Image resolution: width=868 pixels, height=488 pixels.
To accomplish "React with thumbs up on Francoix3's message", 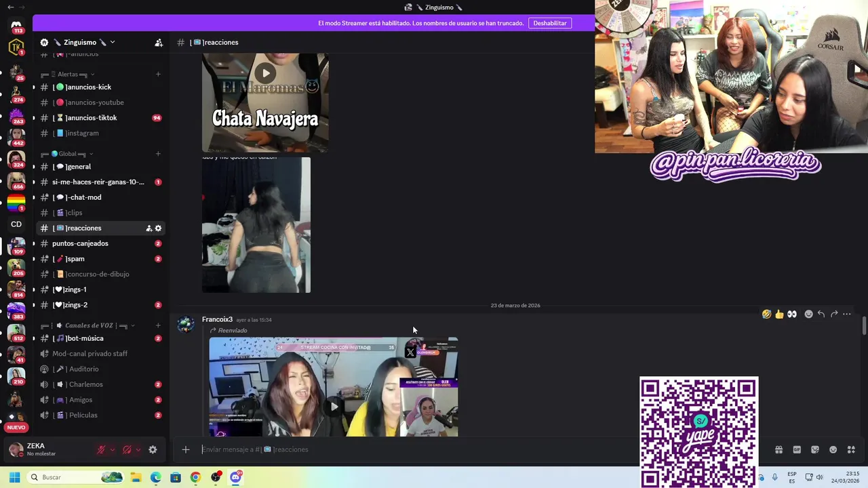I will point(779,314).
